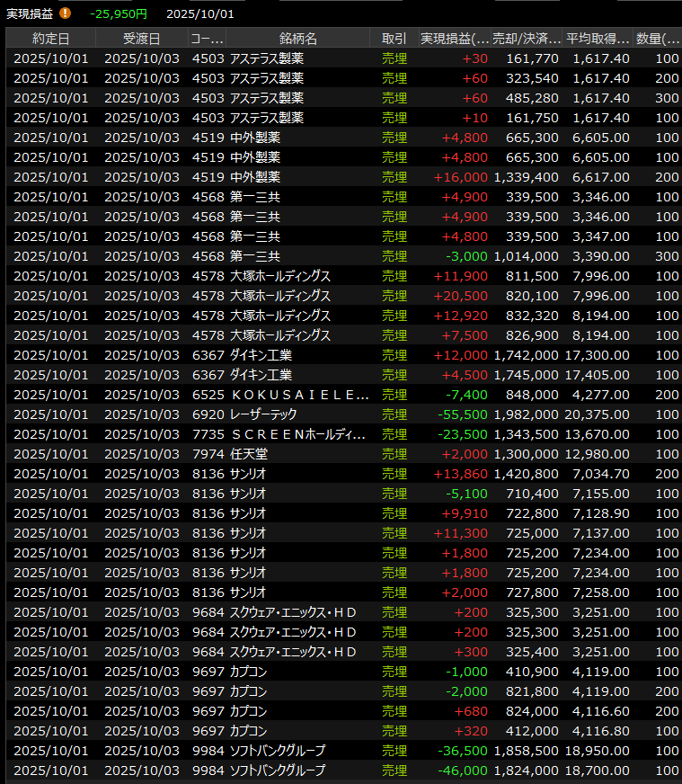Viewport: 682px width, 784px height.
Task: Click the 数量 column header
Action: [658, 38]
